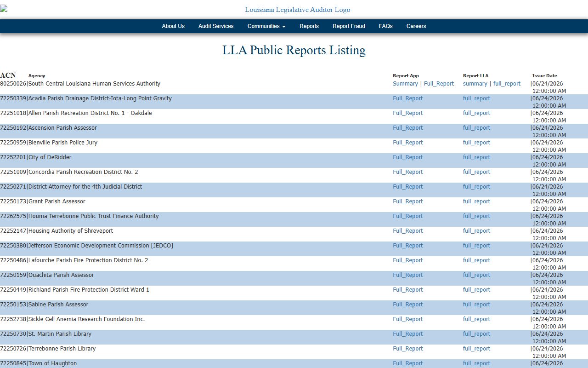Screen dimensions: 588x368
Task: Open Report LLA summary for South Central Louisiana
Action: click(x=475, y=84)
